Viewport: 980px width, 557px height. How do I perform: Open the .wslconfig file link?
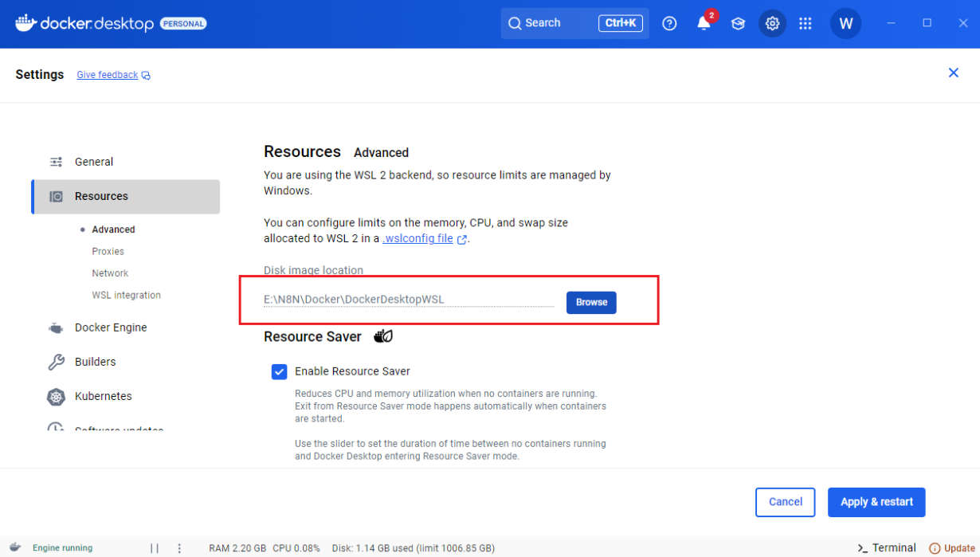coord(418,238)
